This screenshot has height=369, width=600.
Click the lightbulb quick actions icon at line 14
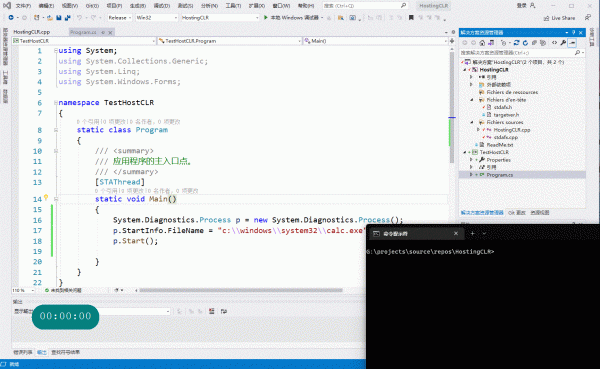click(46, 198)
